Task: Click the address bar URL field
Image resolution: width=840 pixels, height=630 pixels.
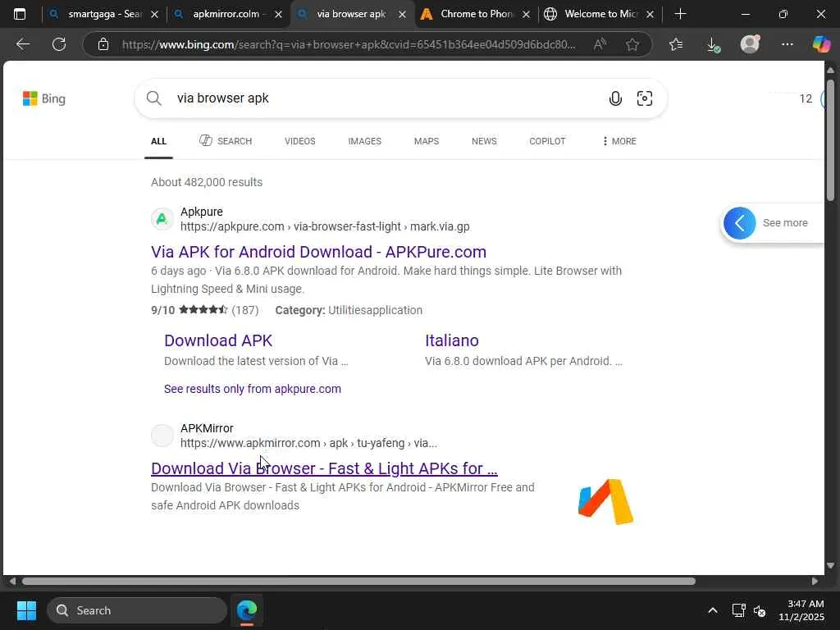Action: (348, 44)
